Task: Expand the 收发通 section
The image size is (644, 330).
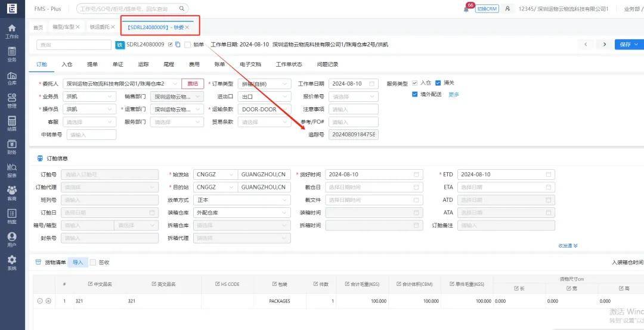Action: [x=568, y=245]
